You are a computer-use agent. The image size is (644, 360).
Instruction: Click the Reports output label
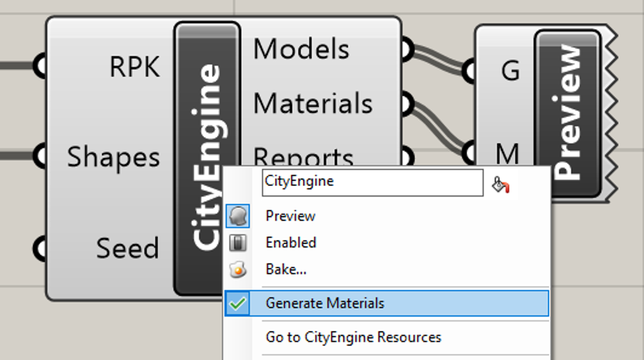pos(303,156)
